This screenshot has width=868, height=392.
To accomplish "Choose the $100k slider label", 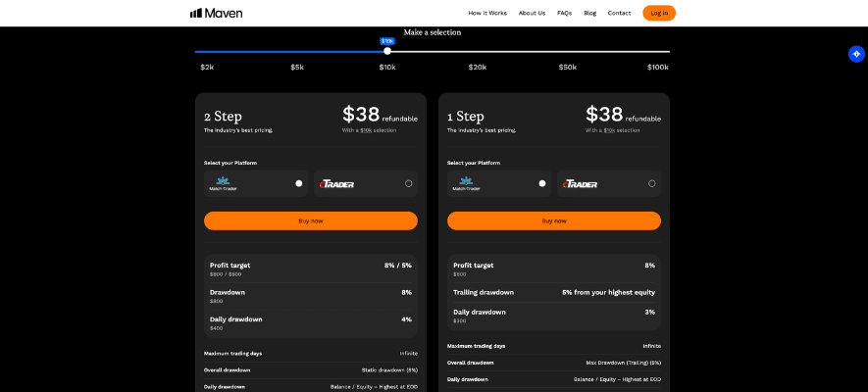I will click(658, 68).
